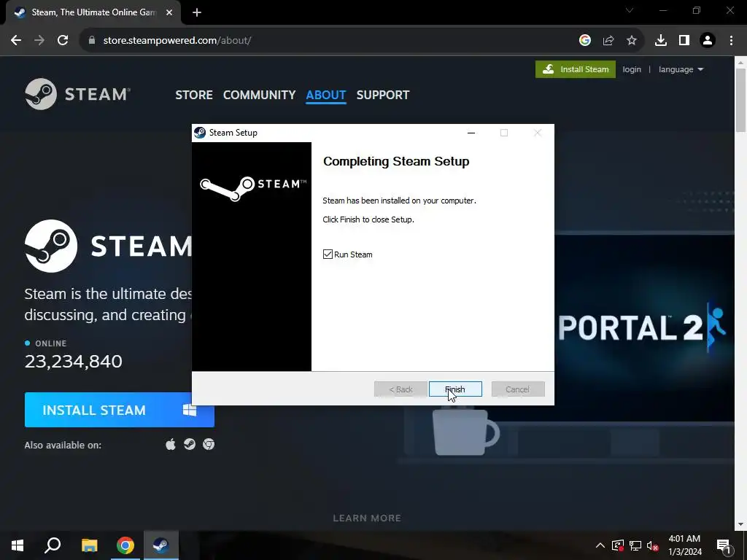747x560 pixels.
Task: Uncheck the Run Steam checkbox
Action: pos(328,254)
